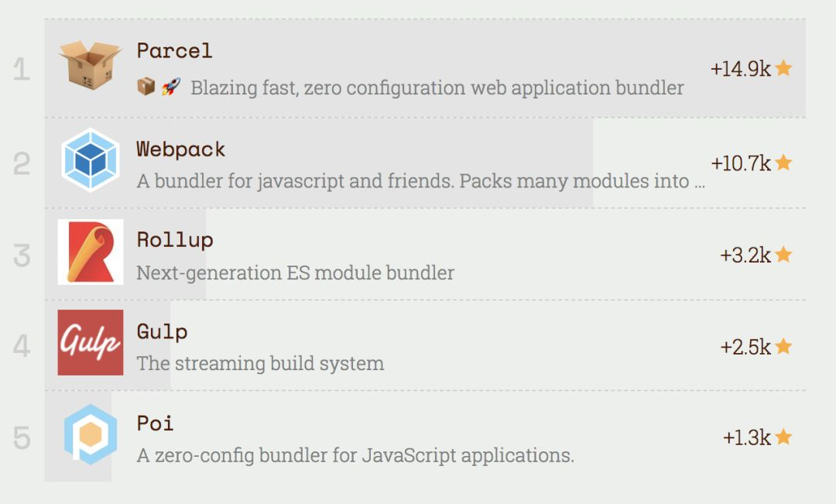The width and height of the screenshot is (836, 504).
Task: Click the star icon beside +2.5k
Action: (x=783, y=346)
